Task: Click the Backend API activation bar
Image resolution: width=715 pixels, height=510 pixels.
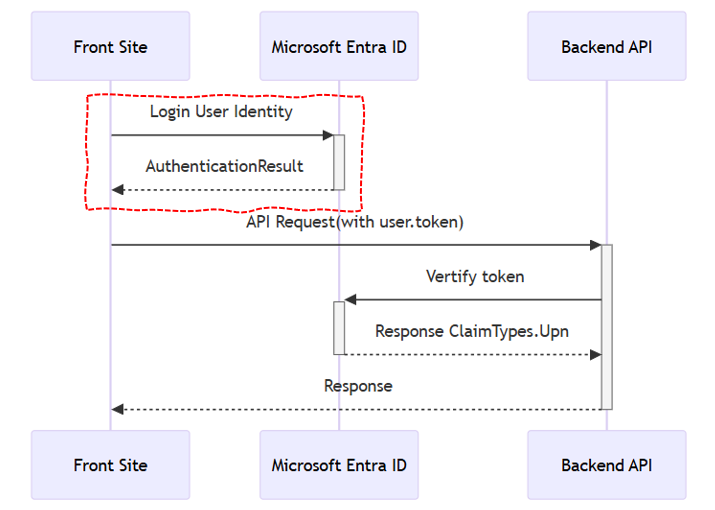Action: point(606,327)
